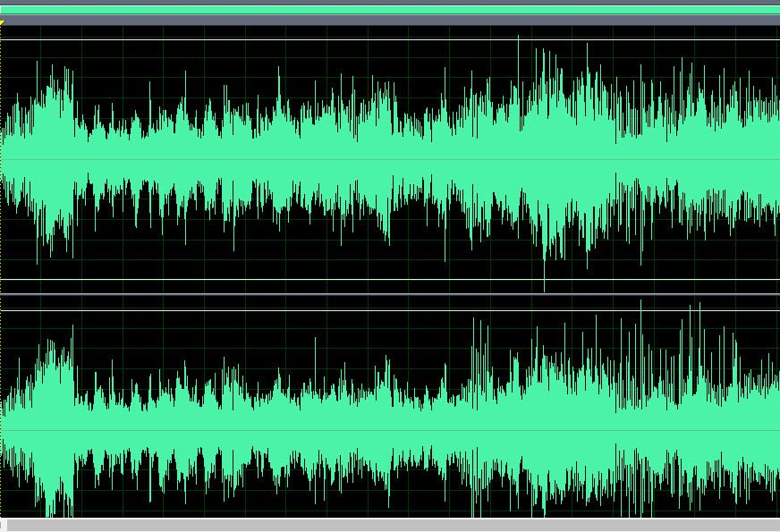Click the tallest upward spike in upper channel
The height and width of the screenshot is (532, 780).
coord(518,40)
